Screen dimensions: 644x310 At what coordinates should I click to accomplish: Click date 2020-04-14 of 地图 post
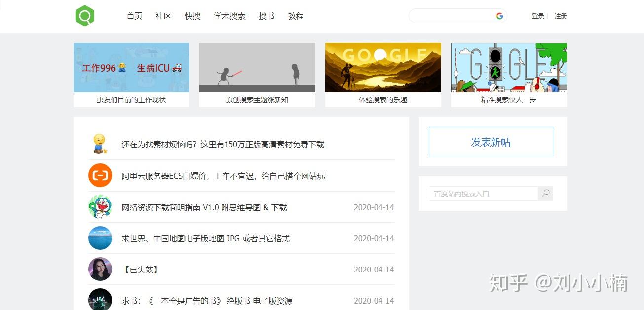[x=374, y=239]
